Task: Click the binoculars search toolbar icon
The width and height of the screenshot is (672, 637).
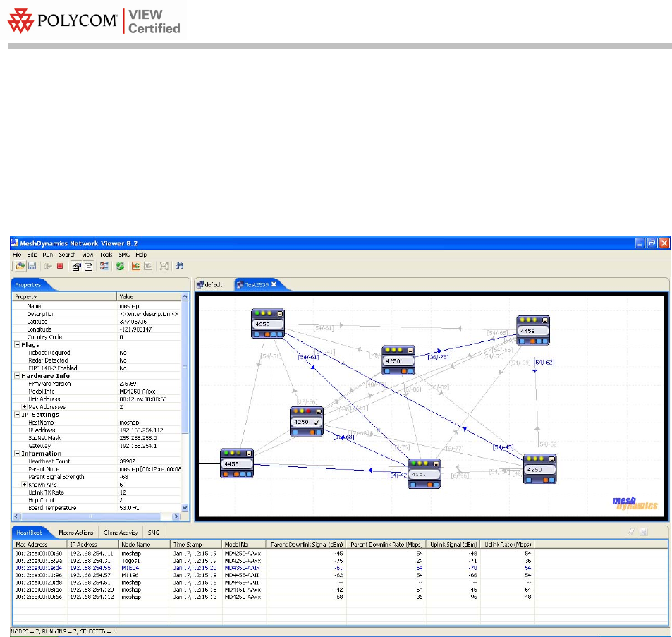Action: click(x=180, y=266)
